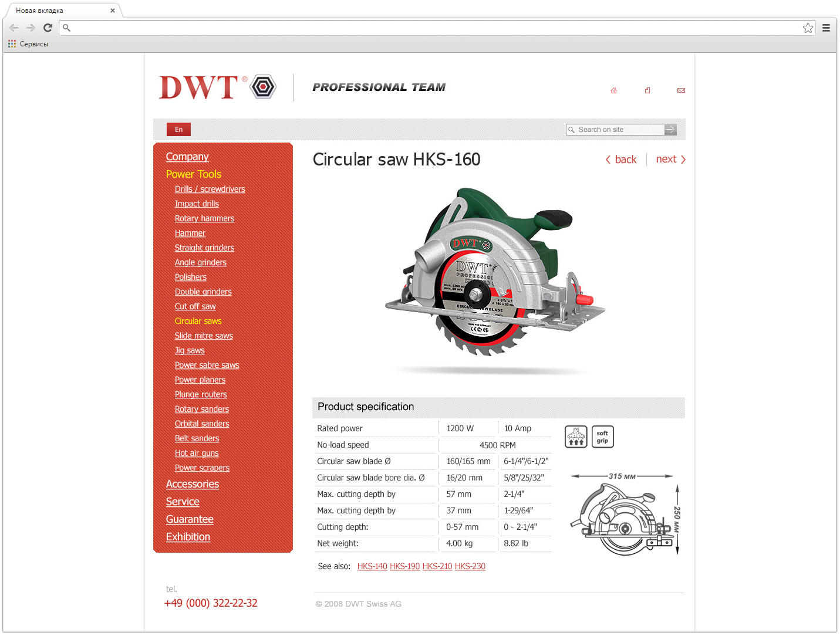The width and height of the screenshot is (840, 636).
Task: Click the site home icon
Action: coord(613,90)
